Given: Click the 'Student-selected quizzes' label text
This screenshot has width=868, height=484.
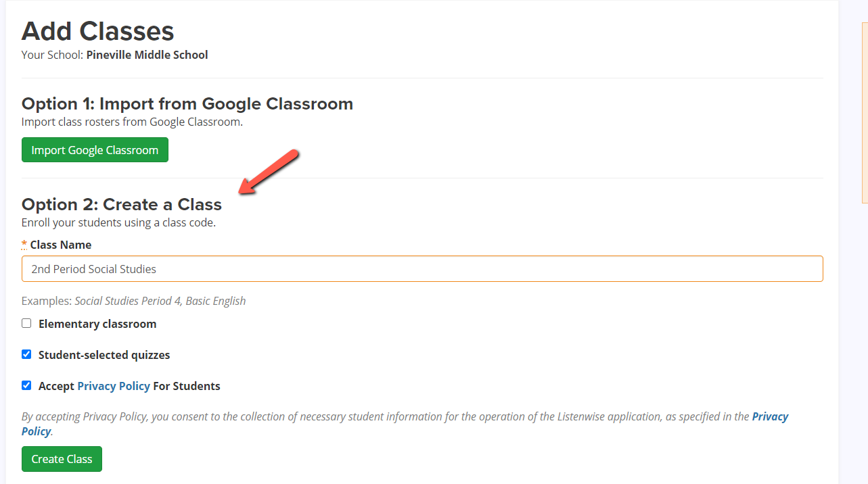Looking at the screenshot, I should tap(104, 355).
